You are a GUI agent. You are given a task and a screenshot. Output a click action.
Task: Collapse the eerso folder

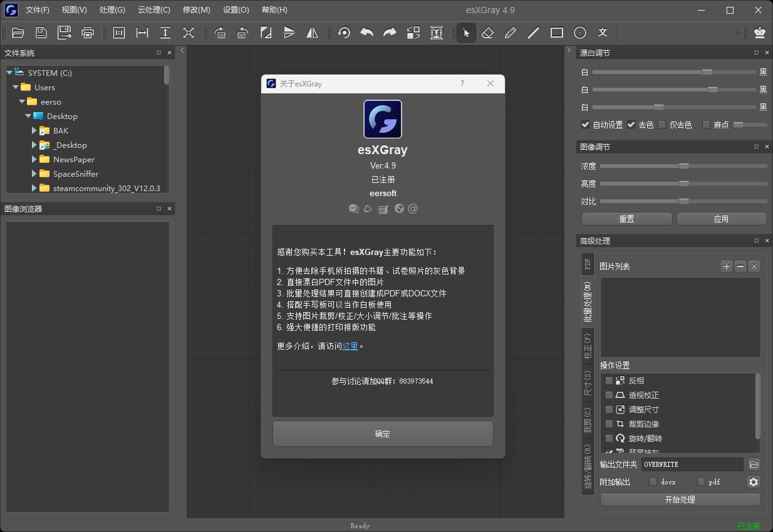pos(22,102)
